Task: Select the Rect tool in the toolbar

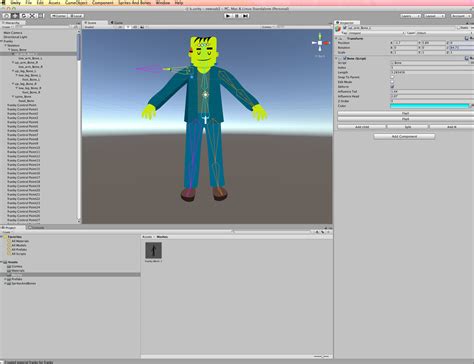Action: 41,16
